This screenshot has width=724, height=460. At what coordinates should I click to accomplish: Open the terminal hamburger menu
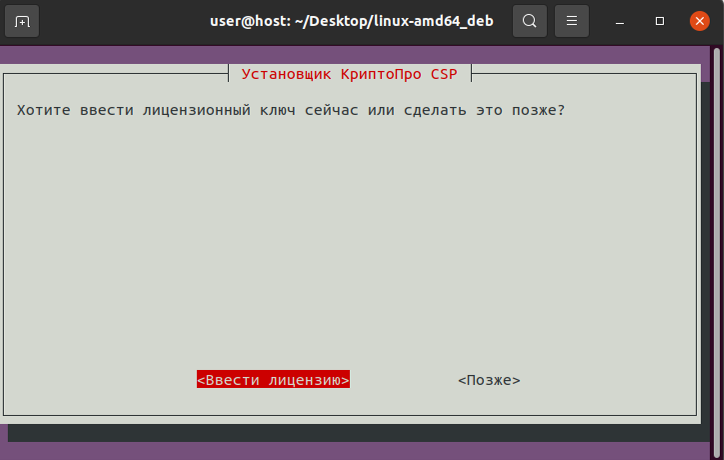571,21
